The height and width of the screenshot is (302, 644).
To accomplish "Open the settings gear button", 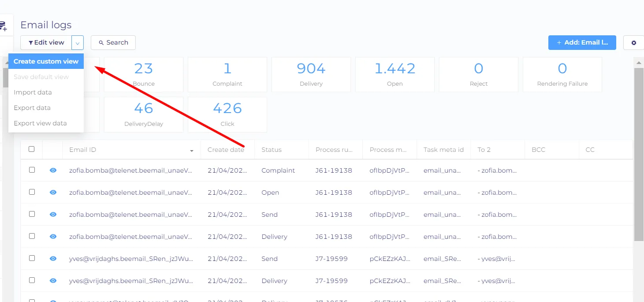I will pos(633,43).
